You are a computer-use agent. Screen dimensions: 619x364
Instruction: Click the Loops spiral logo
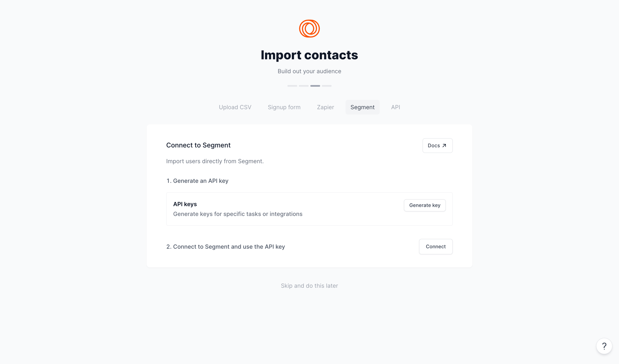click(309, 28)
